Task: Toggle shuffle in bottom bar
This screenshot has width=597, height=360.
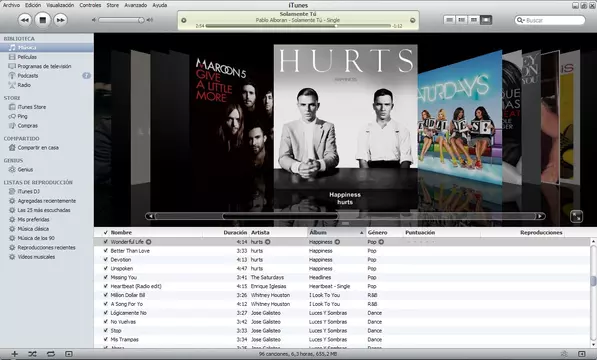Action: click(x=32, y=354)
